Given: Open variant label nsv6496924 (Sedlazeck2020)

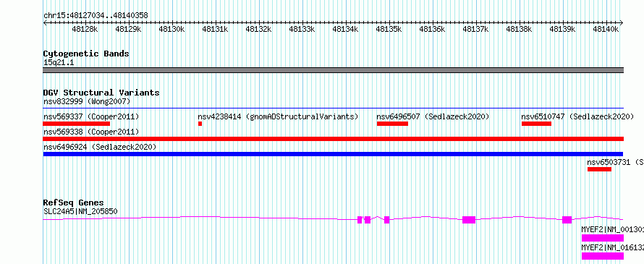Looking at the screenshot, I should pos(100,147).
